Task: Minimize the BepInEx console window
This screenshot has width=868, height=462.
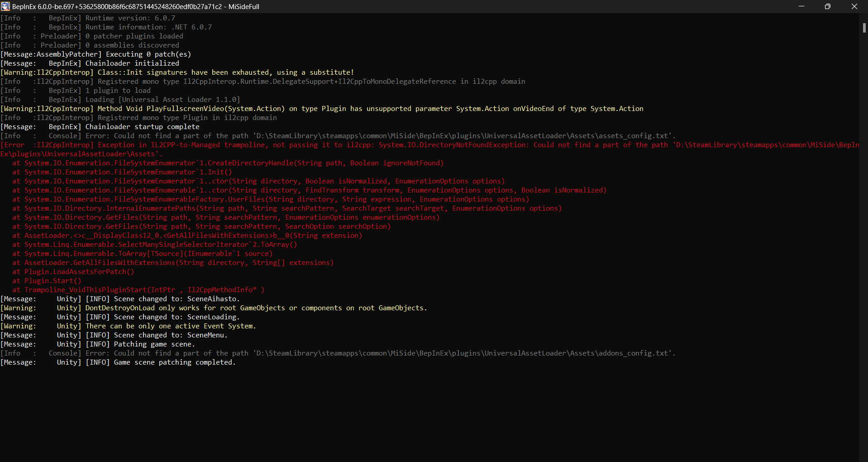Action: (x=801, y=6)
